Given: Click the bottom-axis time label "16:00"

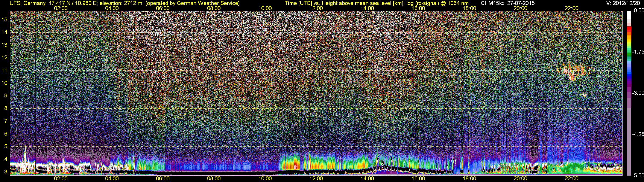Looking at the screenshot, I should coord(418,179).
